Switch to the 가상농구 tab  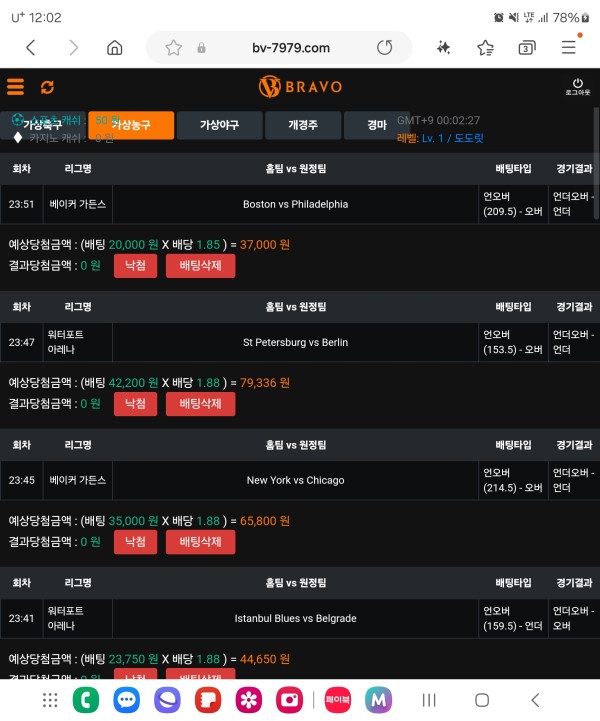131,125
